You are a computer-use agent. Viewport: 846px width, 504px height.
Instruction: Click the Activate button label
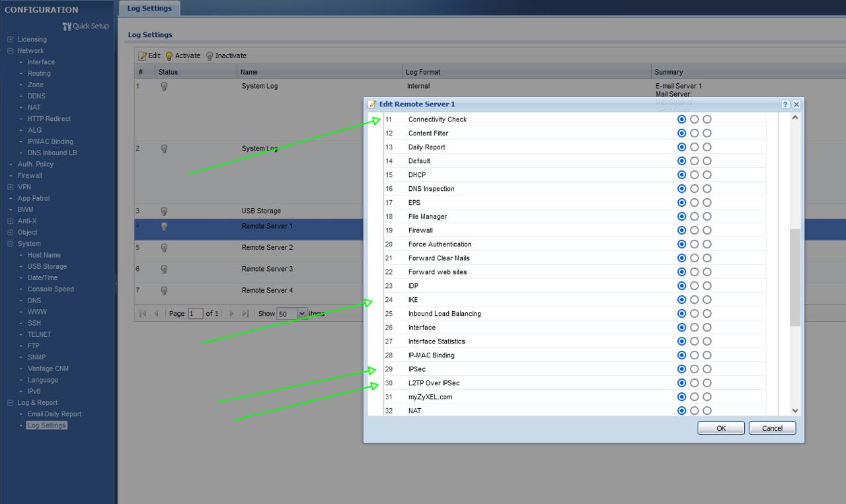click(188, 55)
